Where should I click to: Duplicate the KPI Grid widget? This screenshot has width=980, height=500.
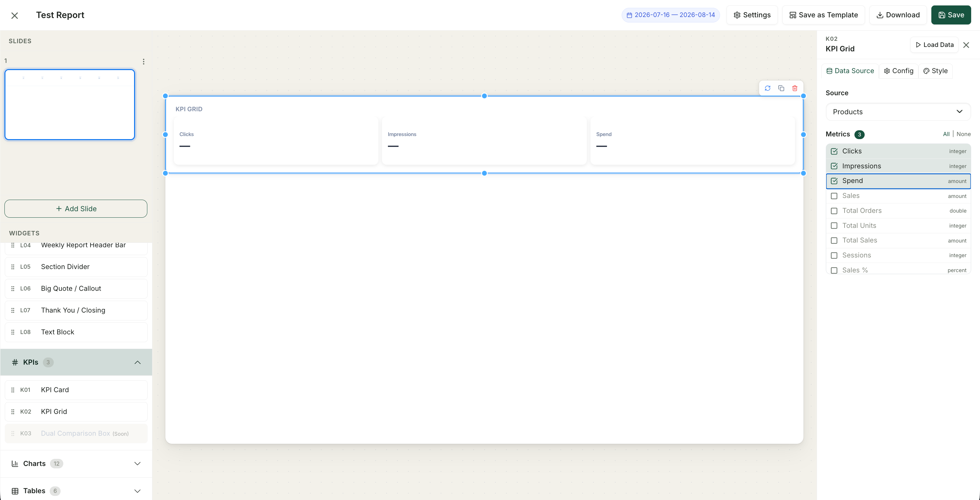(781, 88)
